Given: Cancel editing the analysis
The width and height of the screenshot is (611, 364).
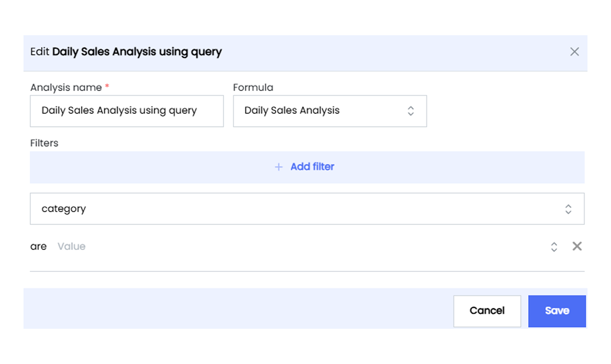Looking at the screenshot, I should coord(487,311).
